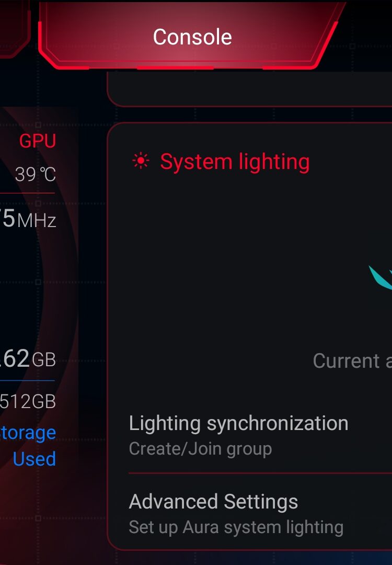Tap the blue divider above 512GB
This screenshot has height=565, width=392.
click(27, 380)
